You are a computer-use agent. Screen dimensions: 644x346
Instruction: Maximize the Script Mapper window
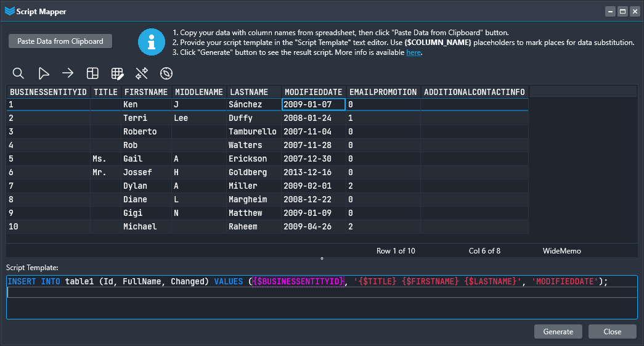pos(622,12)
